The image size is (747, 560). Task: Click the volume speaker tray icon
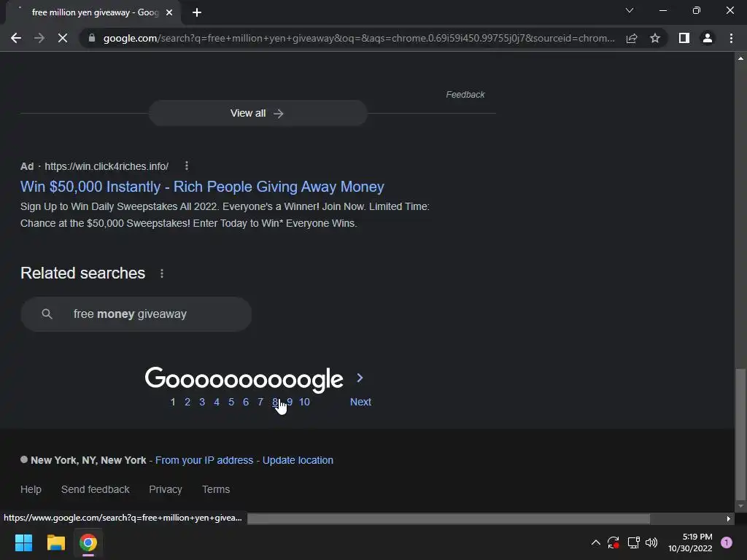pos(651,542)
